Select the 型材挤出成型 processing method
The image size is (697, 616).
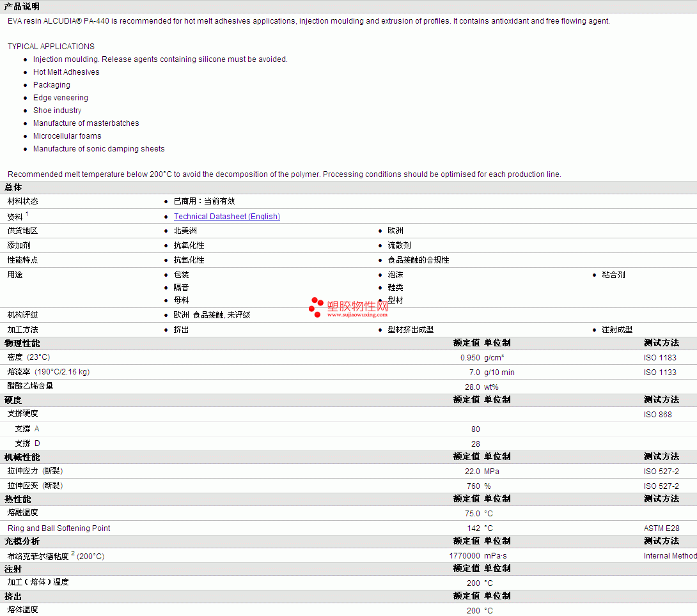[x=411, y=330]
